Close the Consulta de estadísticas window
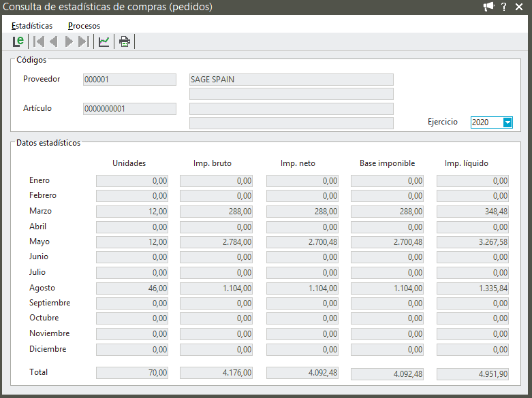532x398 pixels. click(519, 7)
